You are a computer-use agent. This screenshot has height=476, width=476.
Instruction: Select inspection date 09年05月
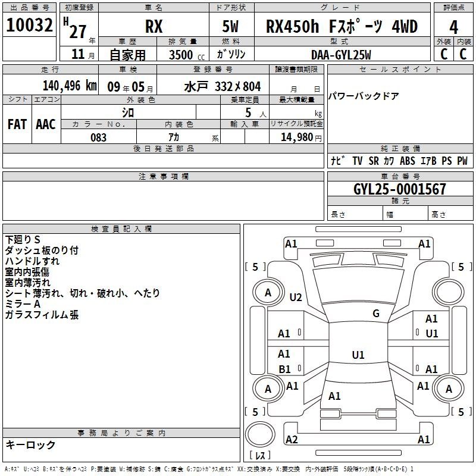pos(130,87)
